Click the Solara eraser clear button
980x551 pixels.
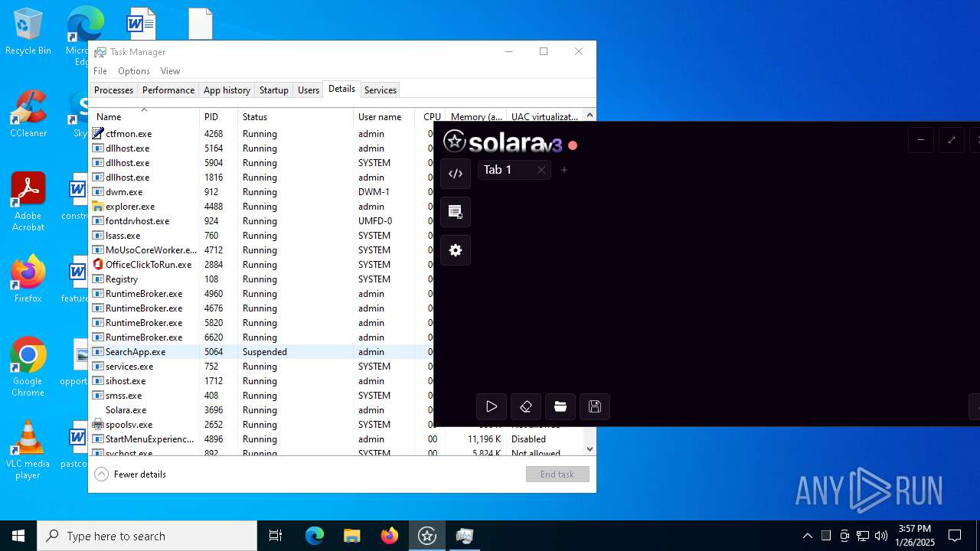[x=526, y=406]
